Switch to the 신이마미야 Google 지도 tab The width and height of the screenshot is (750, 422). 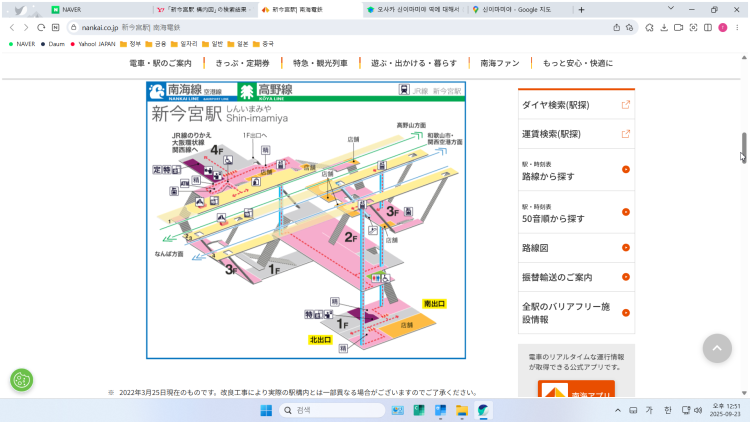[519, 10]
